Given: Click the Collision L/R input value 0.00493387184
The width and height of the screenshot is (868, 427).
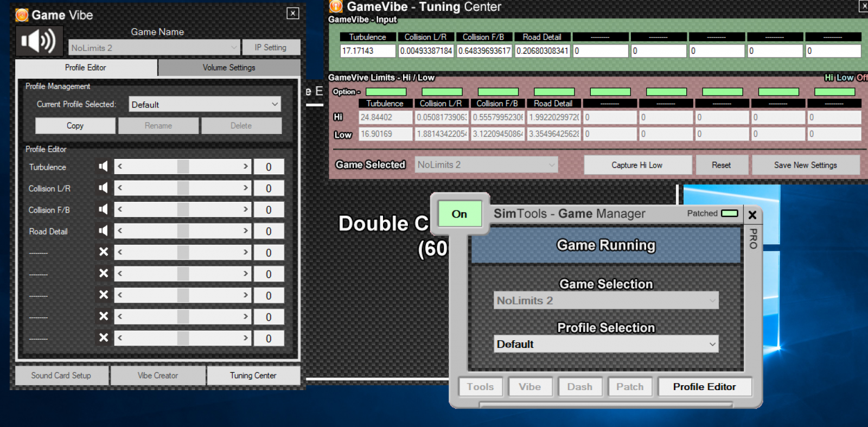Looking at the screenshot, I should [x=426, y=50].
